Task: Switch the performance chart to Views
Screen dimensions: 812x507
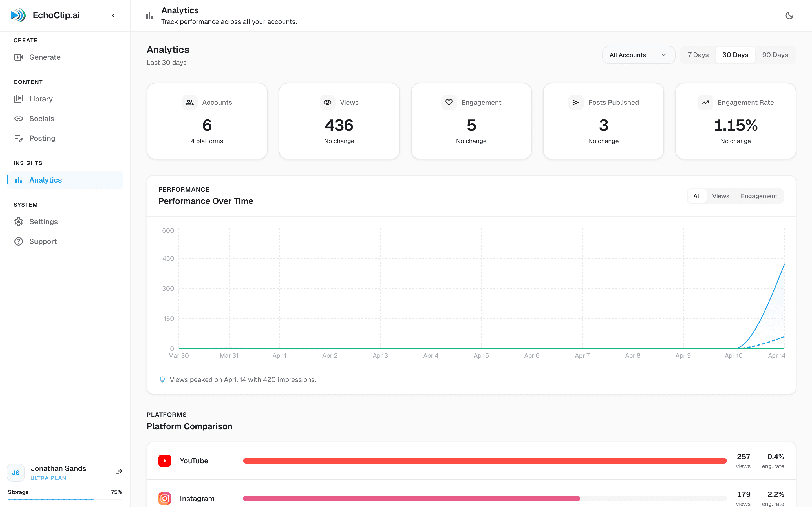Action: point(720,196)
